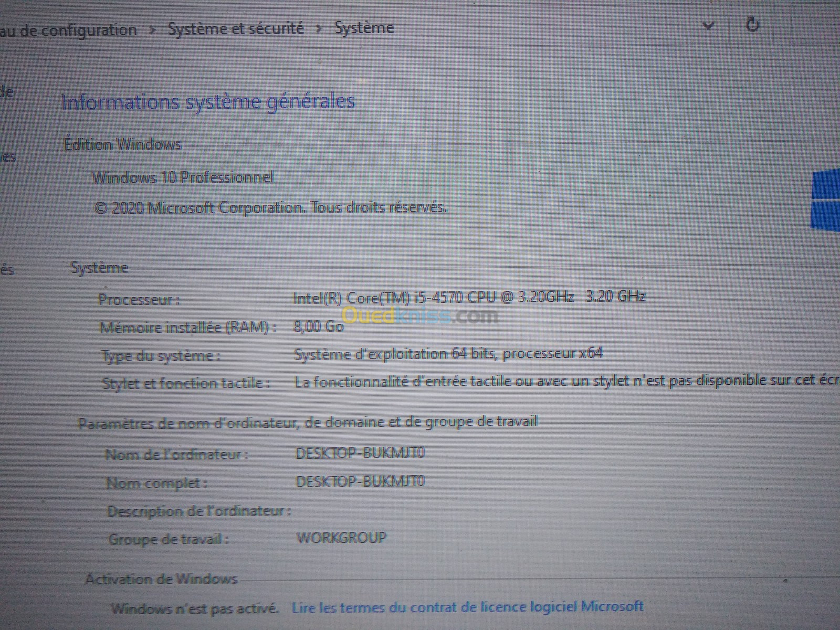This screenshot has height=630, width=840.
Task: Click the touch input unavailable message
Action: pos(567,381)
